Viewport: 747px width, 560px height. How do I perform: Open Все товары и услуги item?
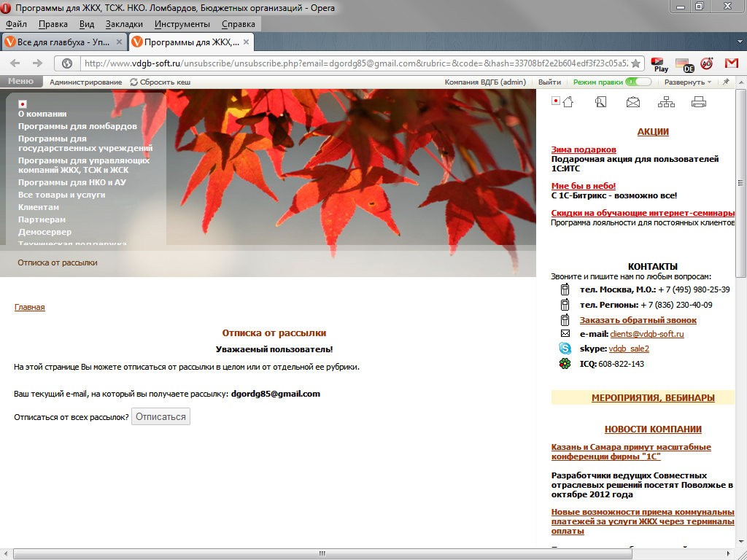61,195
